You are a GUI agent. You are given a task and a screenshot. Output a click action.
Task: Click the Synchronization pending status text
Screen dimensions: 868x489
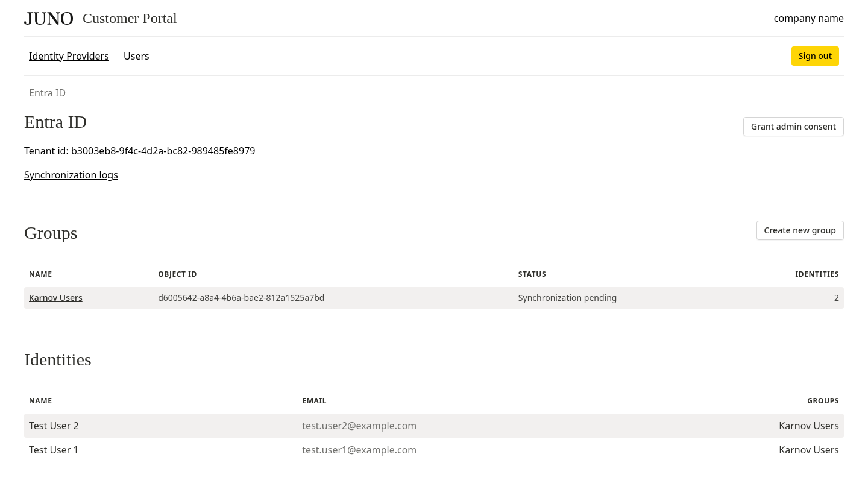[567, 297]
